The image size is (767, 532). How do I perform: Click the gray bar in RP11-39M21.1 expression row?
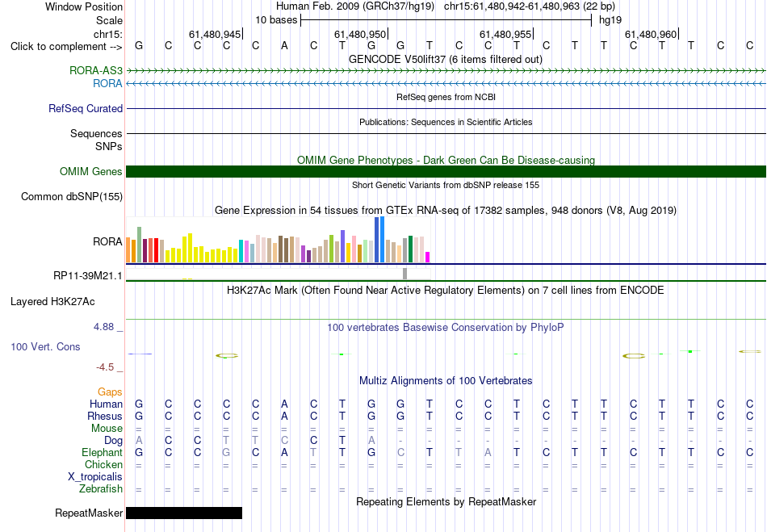(405, 274)
